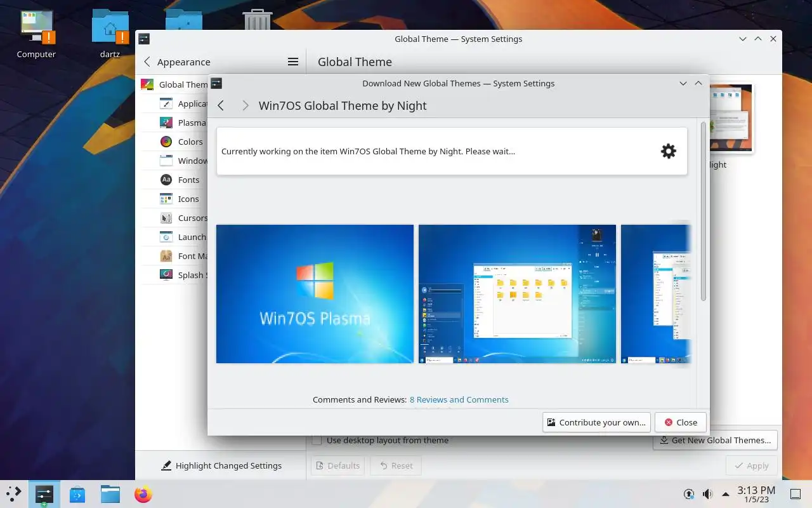Image resolution: width=812 pixels, height=508 pixels.
Task: Open the application launcher in taskbar
Action: tap(13, 493)
